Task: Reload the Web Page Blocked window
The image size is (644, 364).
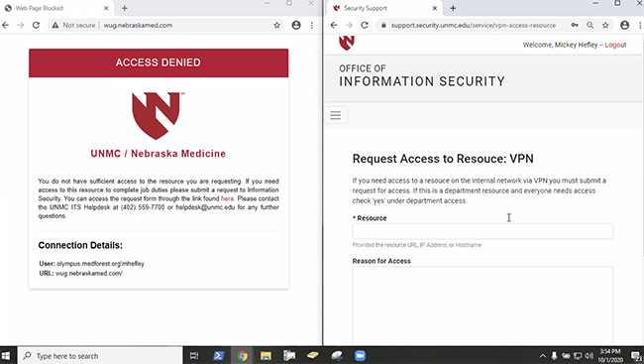Action: (x=36, y=25)
